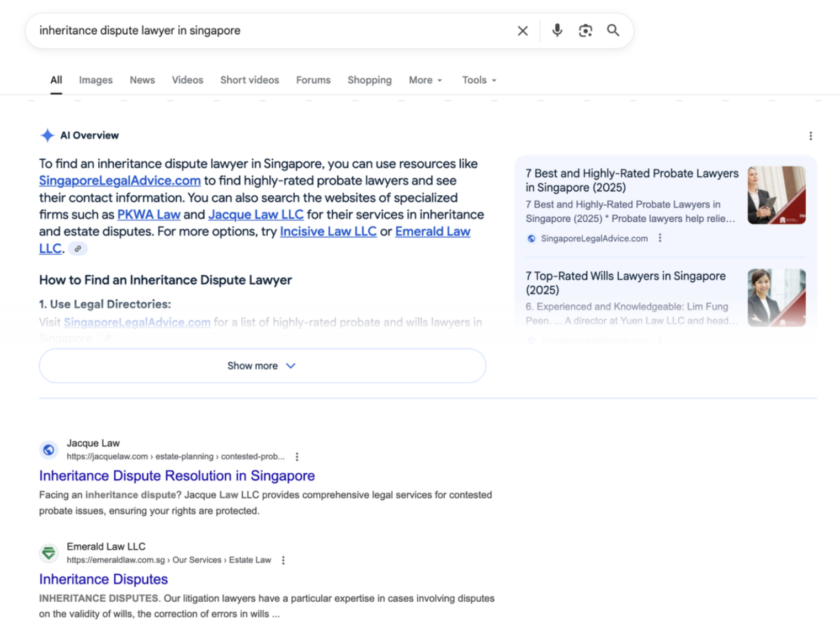Expand the More search filters dropdown
The height and width of the screenshot is (642, 840).
tap(425, 80)
